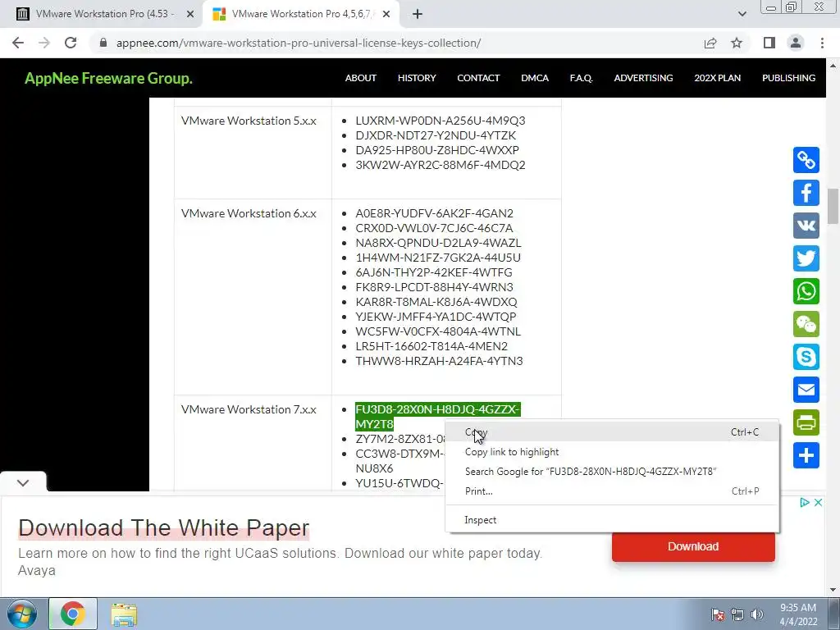Toggle the browser side panel icon
Screen dimensions: 840x630
pos(769,43)
